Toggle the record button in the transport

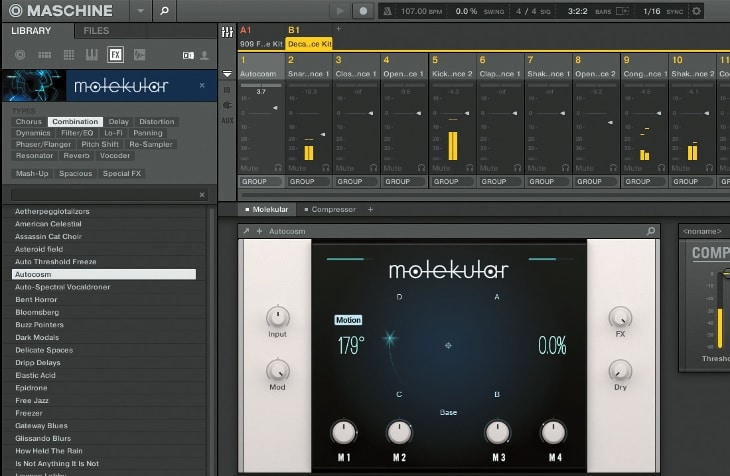coord(363,11)
